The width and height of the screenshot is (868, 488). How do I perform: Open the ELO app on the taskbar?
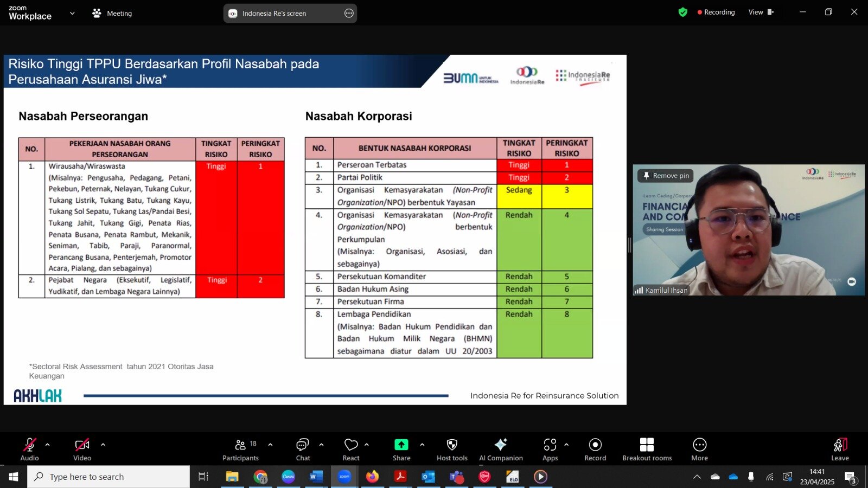click(x=513, y=477)
